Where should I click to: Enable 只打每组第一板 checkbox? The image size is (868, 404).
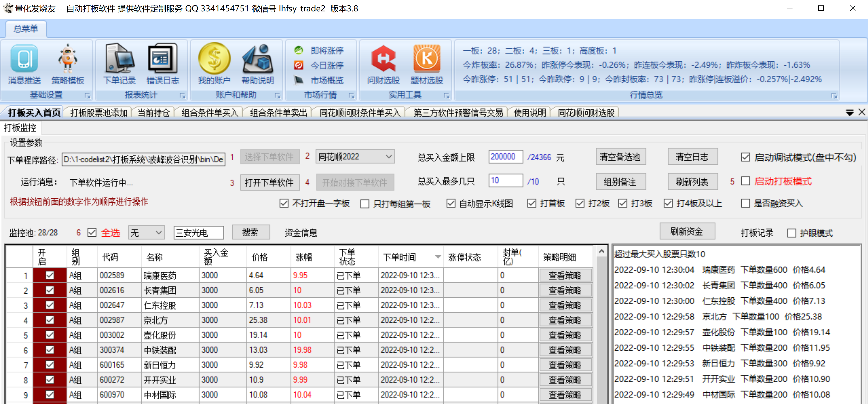coord(365,204)
